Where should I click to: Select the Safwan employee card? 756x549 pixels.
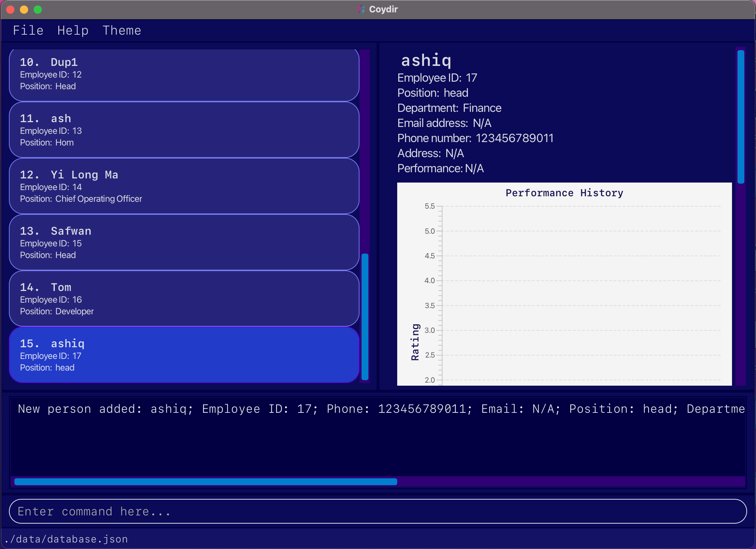click(184, 243)
